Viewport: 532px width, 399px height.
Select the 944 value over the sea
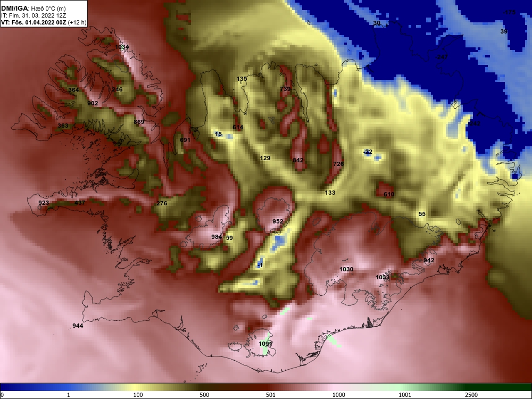coord(78,326)
